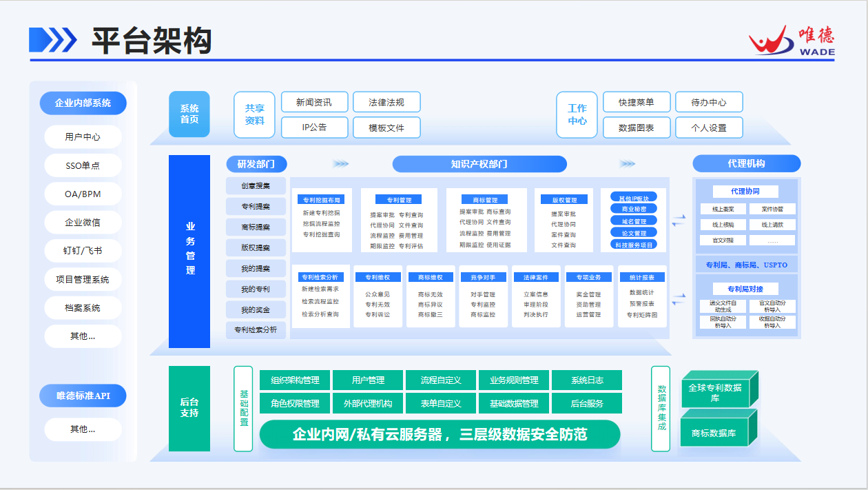Click 公众意见 under 专利维权

point(378,294)
